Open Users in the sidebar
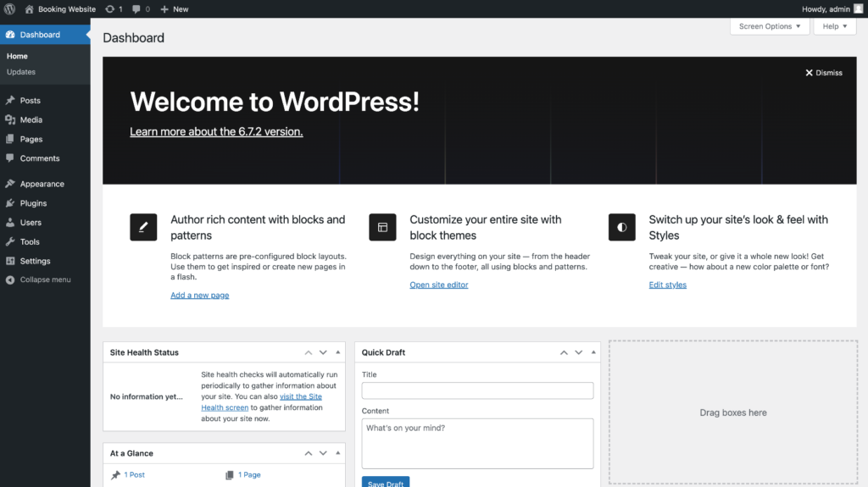868x487 pixels. [45, 223]
